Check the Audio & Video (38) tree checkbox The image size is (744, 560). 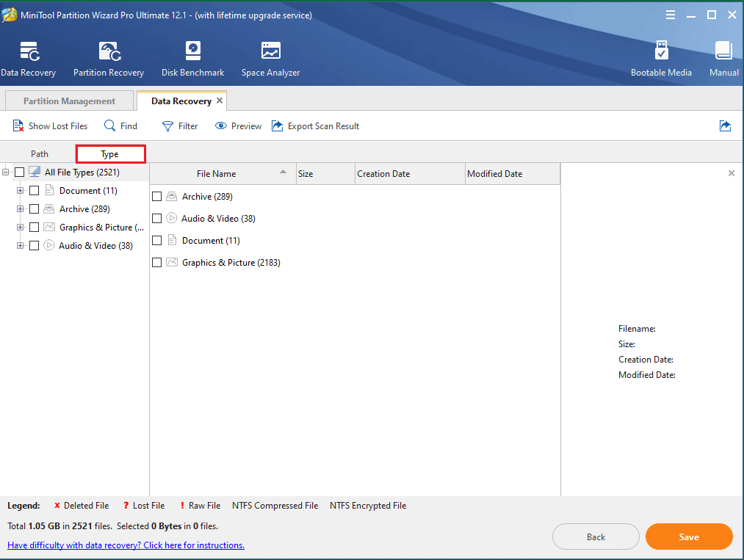(35, 246)
